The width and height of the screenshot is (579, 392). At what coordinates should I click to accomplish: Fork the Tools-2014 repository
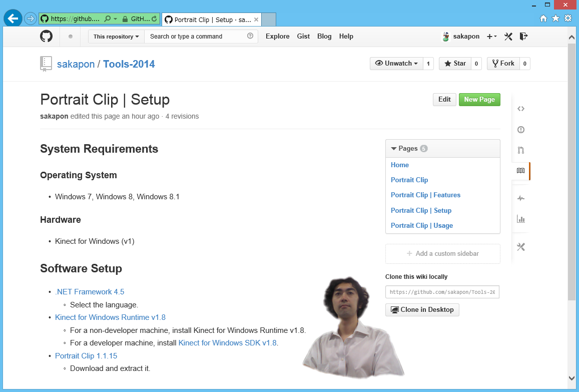click(x=503, y=63)
